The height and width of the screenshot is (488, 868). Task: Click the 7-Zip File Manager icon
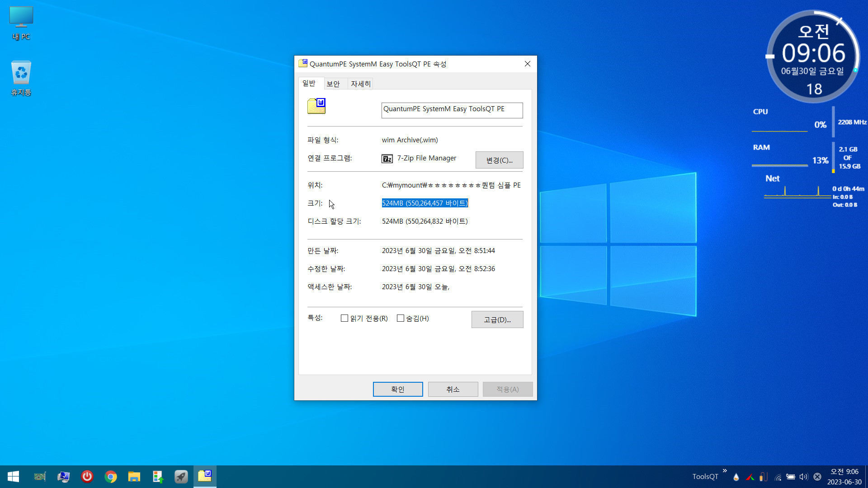coord(387,159)
